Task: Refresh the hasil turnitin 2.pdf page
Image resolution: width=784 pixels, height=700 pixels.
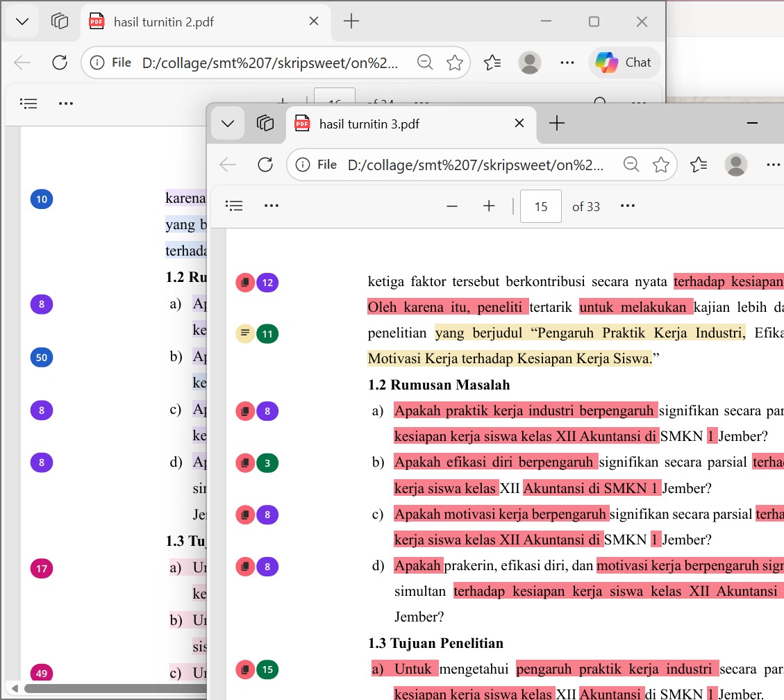Action: [x=60, y=62]
